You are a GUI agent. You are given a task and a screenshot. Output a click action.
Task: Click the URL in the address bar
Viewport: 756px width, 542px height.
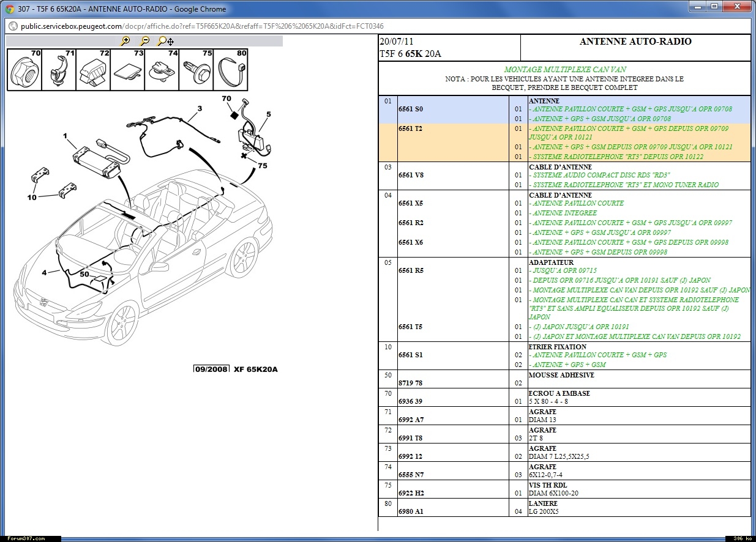tap(202, 26)
